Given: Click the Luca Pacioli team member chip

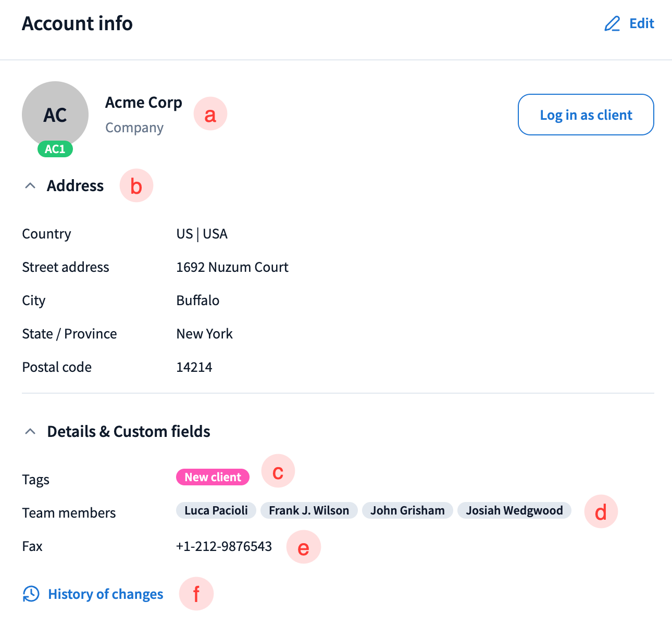Looking at the screenshot, I should 216,510.
